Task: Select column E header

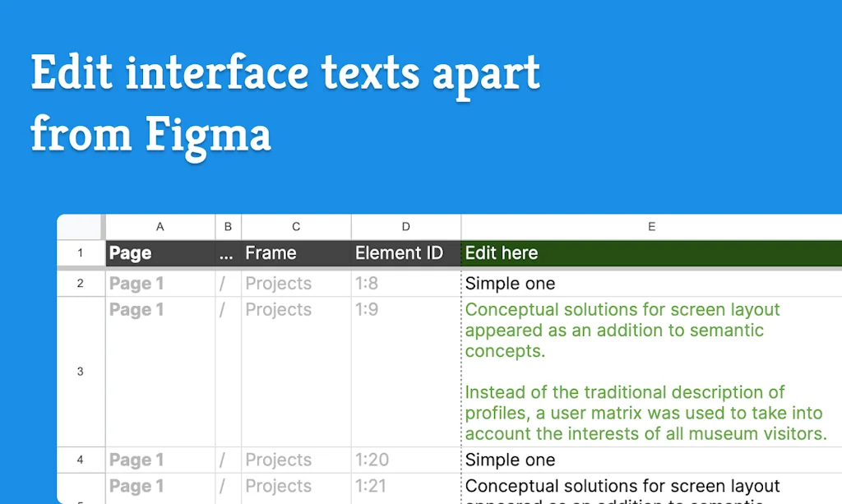Action: click(x=651, y=227)
